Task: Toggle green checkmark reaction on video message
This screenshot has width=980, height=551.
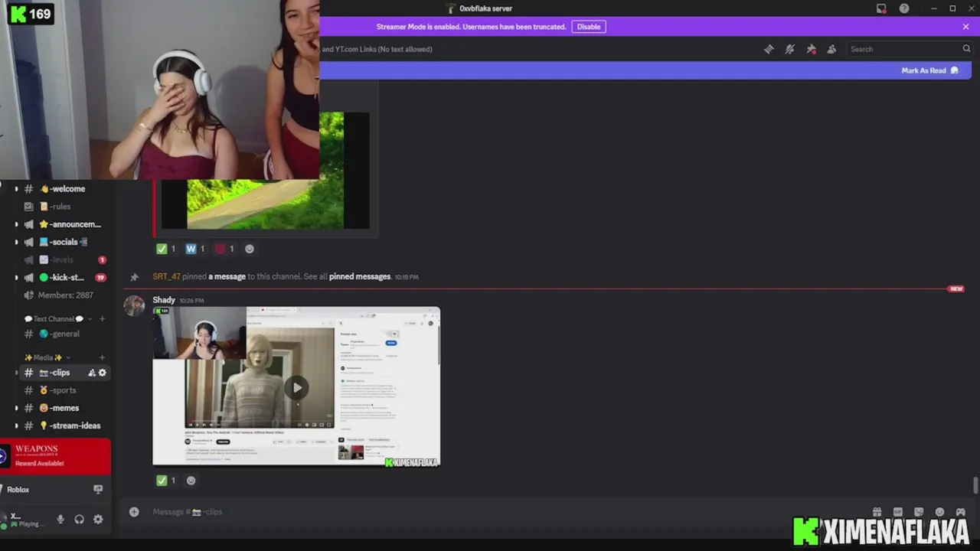Action: click(166, 249)
